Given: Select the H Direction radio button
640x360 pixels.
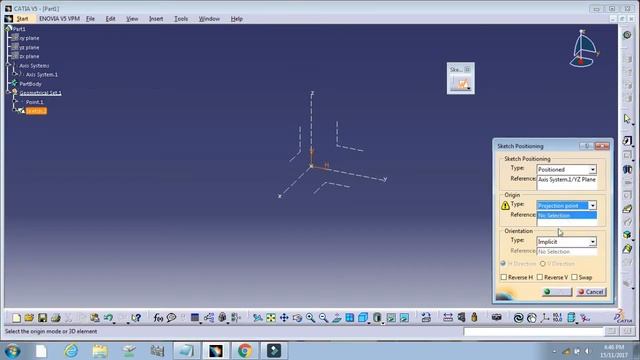Looking at the screenshot, I should (x=503, y=264).
